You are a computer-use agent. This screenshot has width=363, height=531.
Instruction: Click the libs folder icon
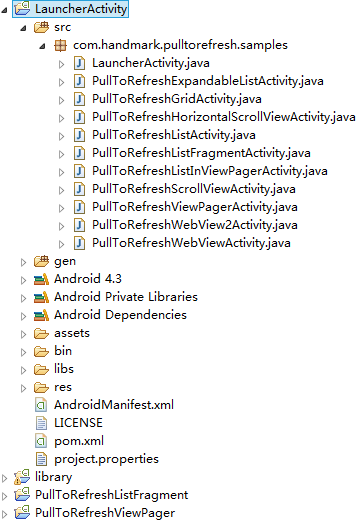pyautogui.click(x=41, y=369)
